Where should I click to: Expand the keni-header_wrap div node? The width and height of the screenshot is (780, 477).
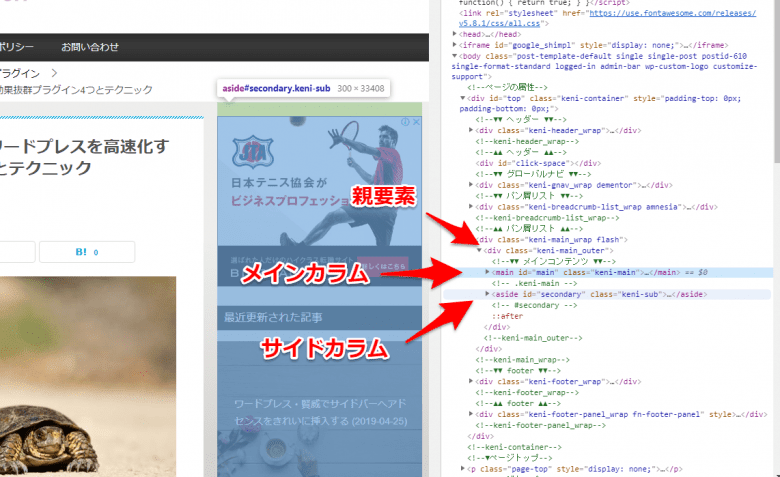pyautogui.click(x=471, y=130)
